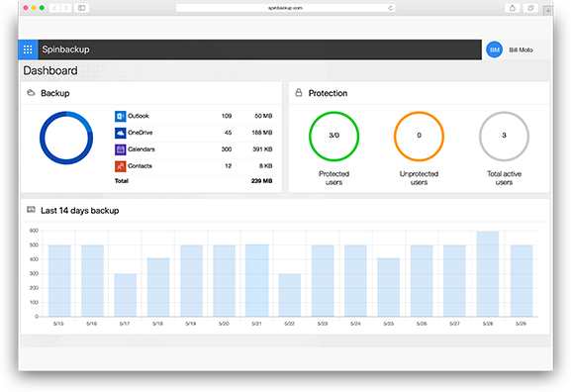This screenshot has height=392, width=571.
Task: Click the browser back arrow
Action: (x=54, y=8)
